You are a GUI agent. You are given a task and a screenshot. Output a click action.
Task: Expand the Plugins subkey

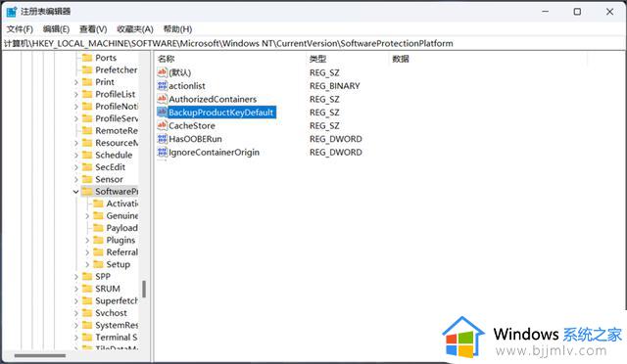[x=87, y=241]
